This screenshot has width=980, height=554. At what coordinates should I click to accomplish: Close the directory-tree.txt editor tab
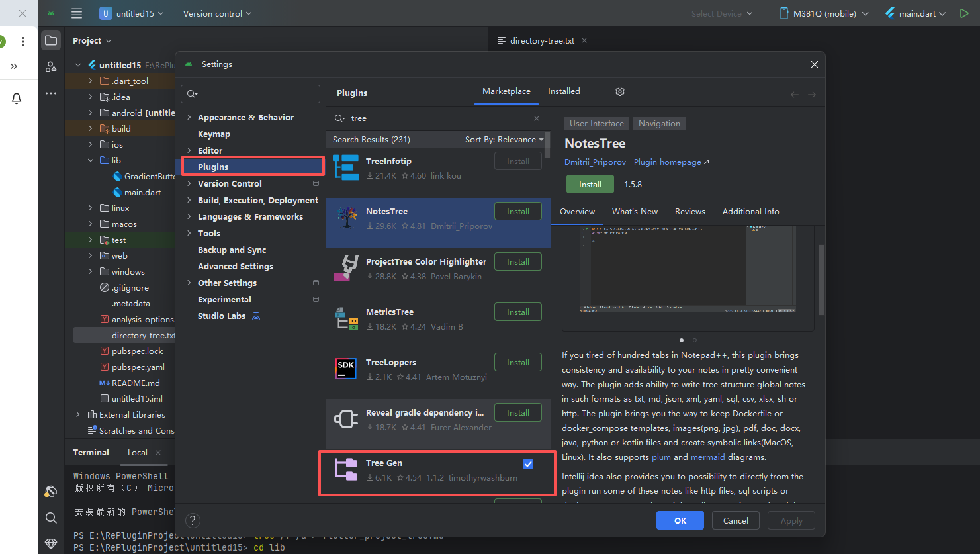point(584,40)
